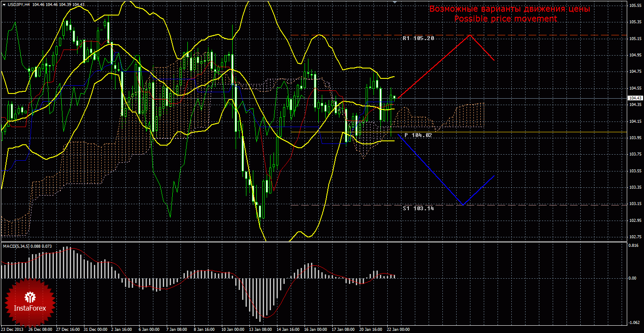Click the bottom of the blue forecast line
The height and width of the screenshot is (333, 644).
pyautogui.click(x=463, y=205)
